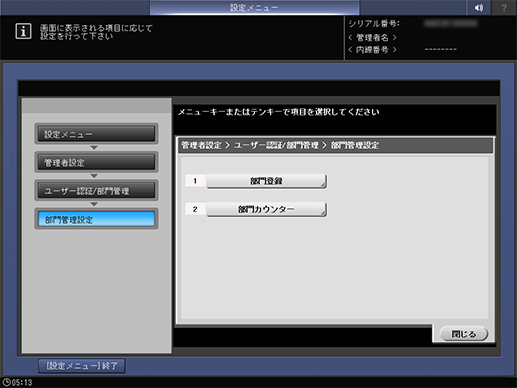Click the 管理者名 label
517x388 pixels.
(372, 37)
